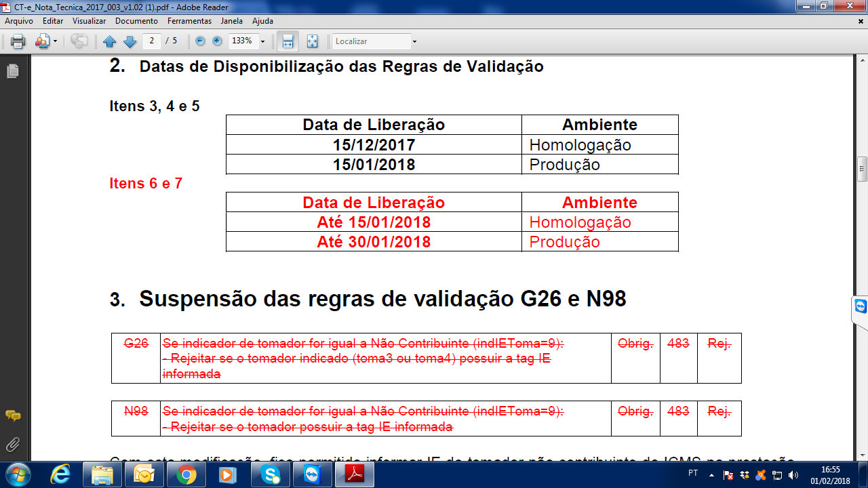
Task: Open the Pages panel in left sidebar
Action: click(12, 70)
